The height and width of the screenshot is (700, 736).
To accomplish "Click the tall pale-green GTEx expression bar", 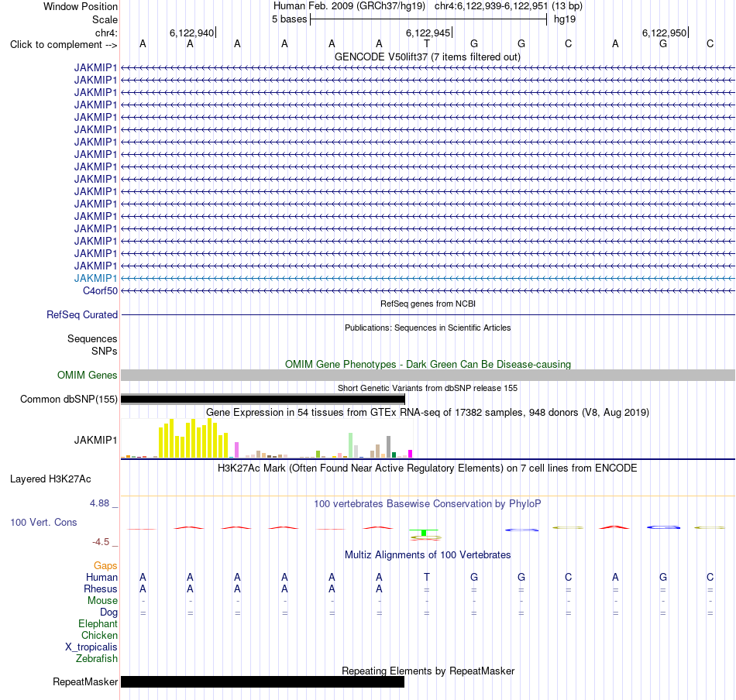I will tap(351, 445).
